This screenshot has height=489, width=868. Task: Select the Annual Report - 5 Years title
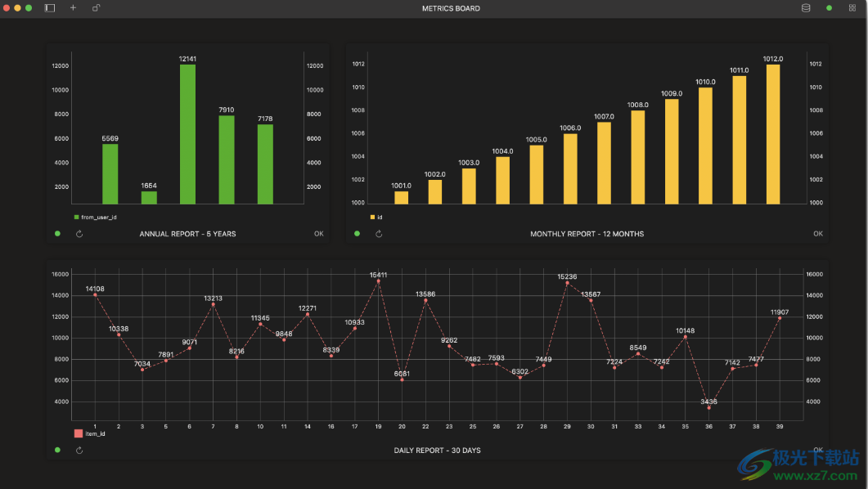pos(187,234)
